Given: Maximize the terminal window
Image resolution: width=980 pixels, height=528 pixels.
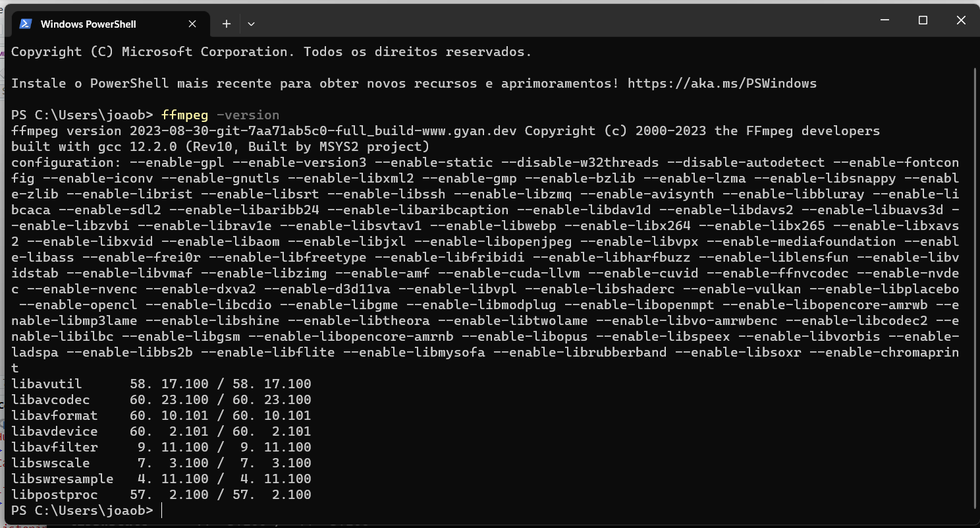Looking at the screenshot, I should [x=923, y=20].
